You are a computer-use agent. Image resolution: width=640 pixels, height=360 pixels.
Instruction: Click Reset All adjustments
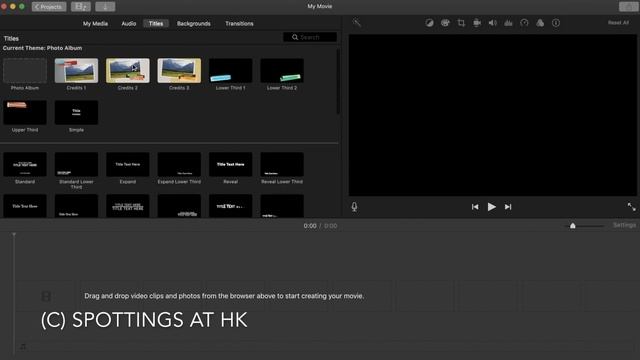(x=618, y=23)
